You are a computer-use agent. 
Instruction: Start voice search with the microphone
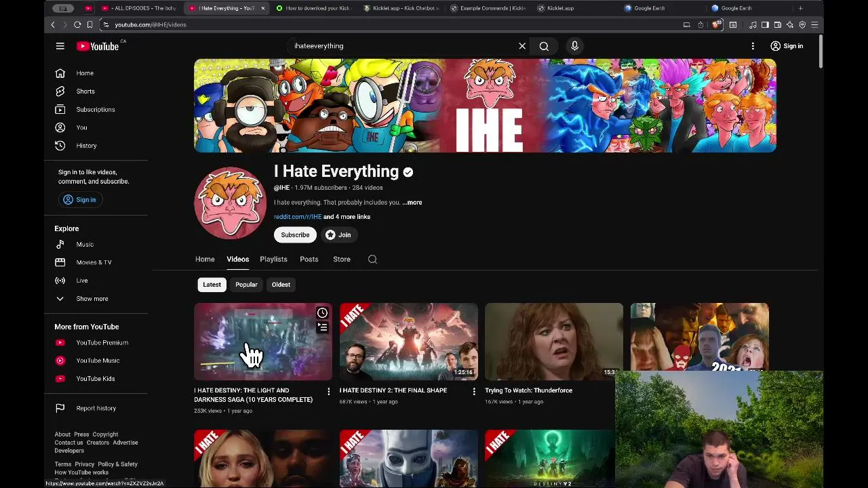pos(574,46)
